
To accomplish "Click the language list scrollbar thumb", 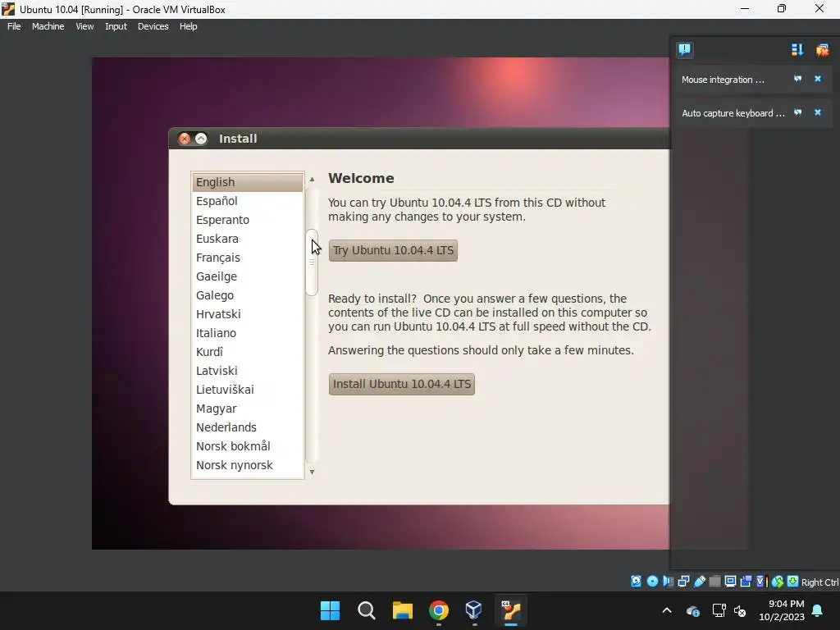I will (312, 262).
